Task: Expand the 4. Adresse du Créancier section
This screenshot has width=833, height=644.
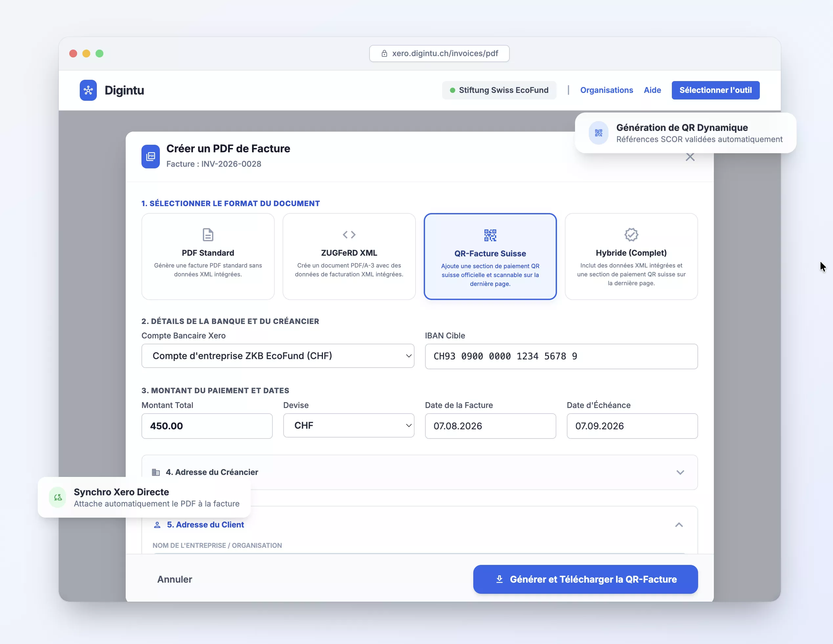Action: pyautogui.click(x=419, y=472)
